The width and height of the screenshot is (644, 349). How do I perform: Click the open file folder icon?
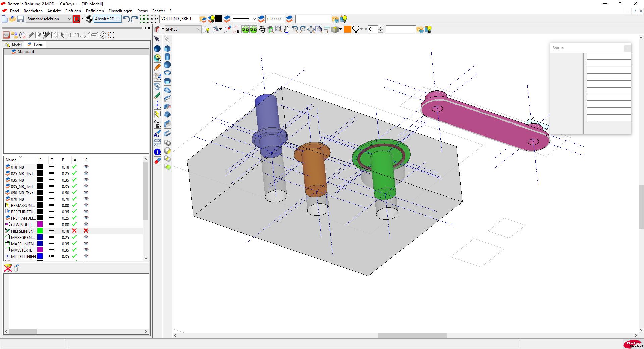point(13,19)
